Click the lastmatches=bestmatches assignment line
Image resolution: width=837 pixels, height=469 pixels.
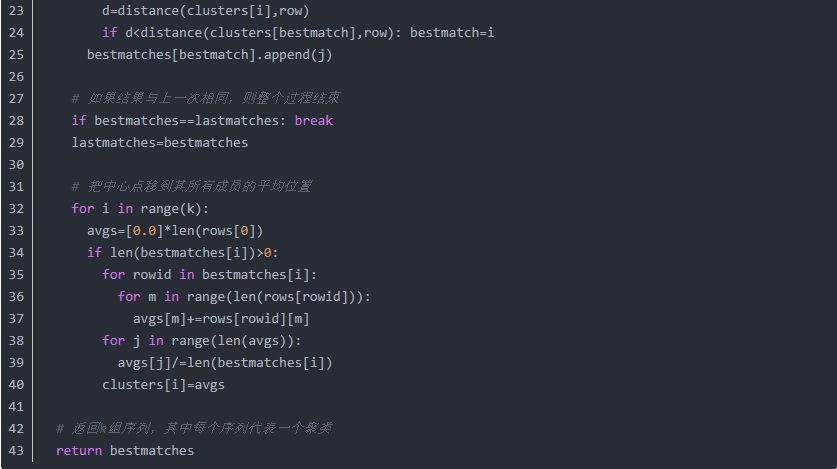(159, 142)
